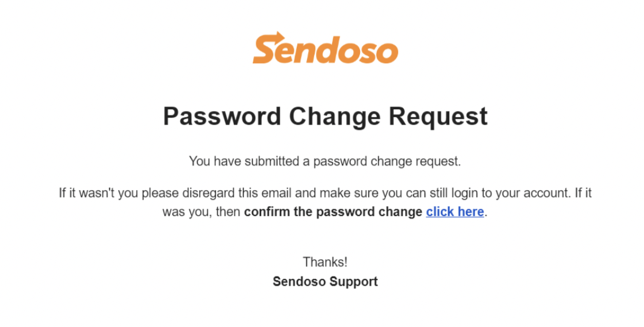Click the bold 'confirm the password change' text
The image size is (644, 327).
(x=333, y=212)
